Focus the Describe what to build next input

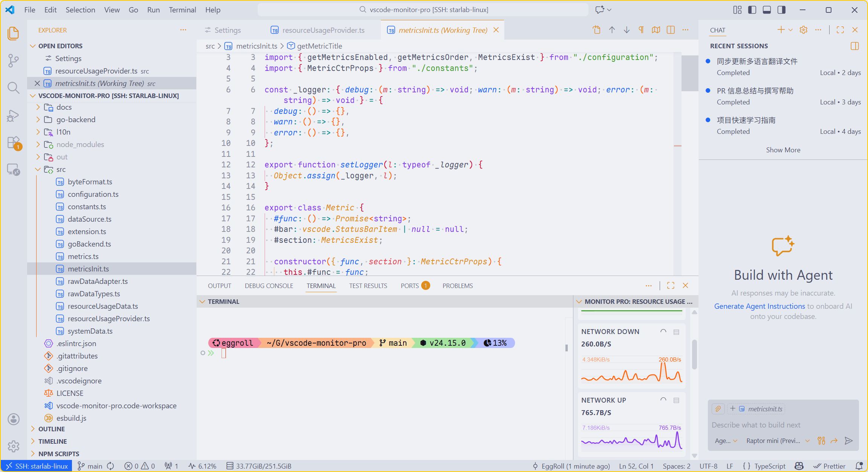click(x=783, y=425)
